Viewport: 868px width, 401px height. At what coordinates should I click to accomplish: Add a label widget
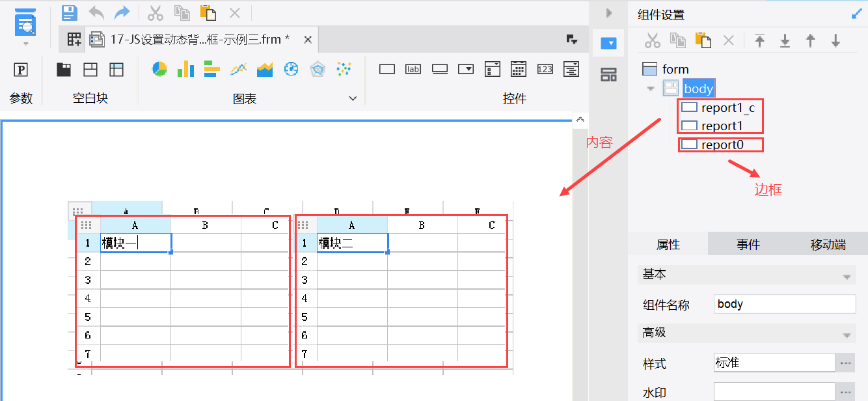coord(413,69)
